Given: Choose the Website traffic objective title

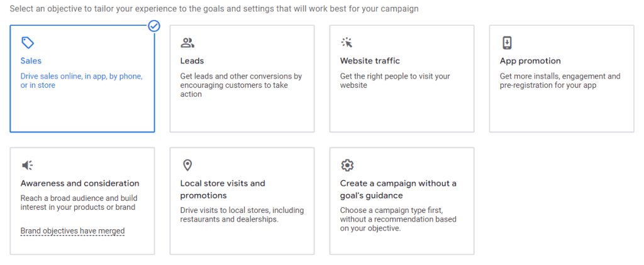Looking at the screenshot, I should coord(370,61).
